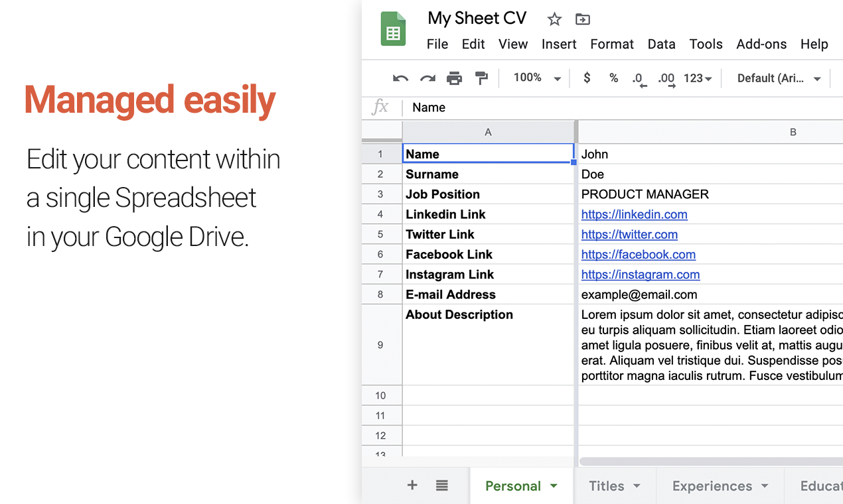Image resolution: width=843 pixels, height=504 pixels.
Task: Open the Add-ons menu
Action: 761,44
